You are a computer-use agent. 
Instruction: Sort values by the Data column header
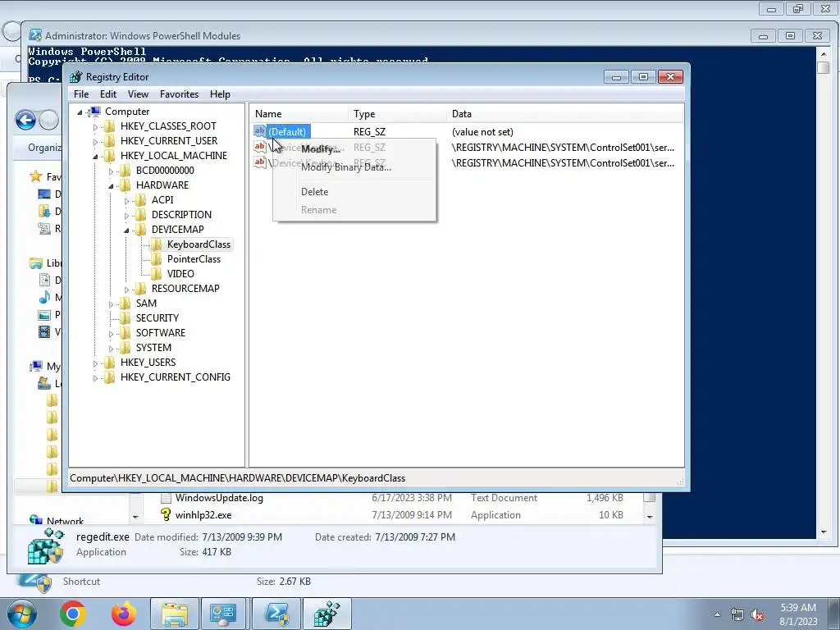[x=565, y=114]
